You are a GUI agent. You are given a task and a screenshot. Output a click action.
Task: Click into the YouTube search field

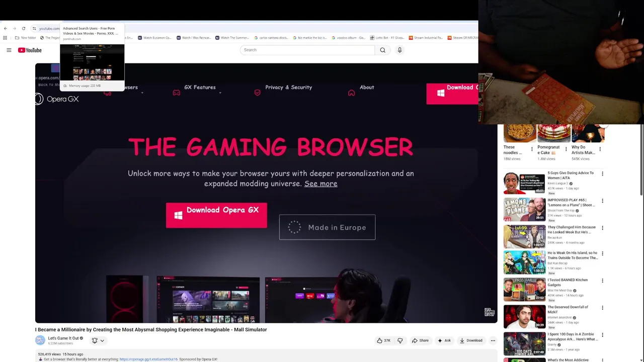click(x=307, y=50)
